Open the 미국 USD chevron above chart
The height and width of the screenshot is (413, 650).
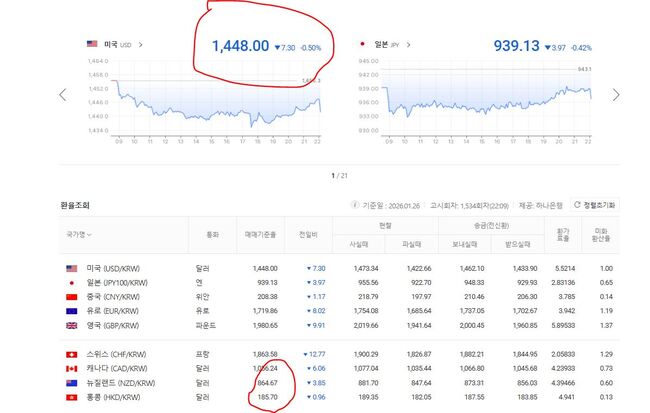pos(140,44)
